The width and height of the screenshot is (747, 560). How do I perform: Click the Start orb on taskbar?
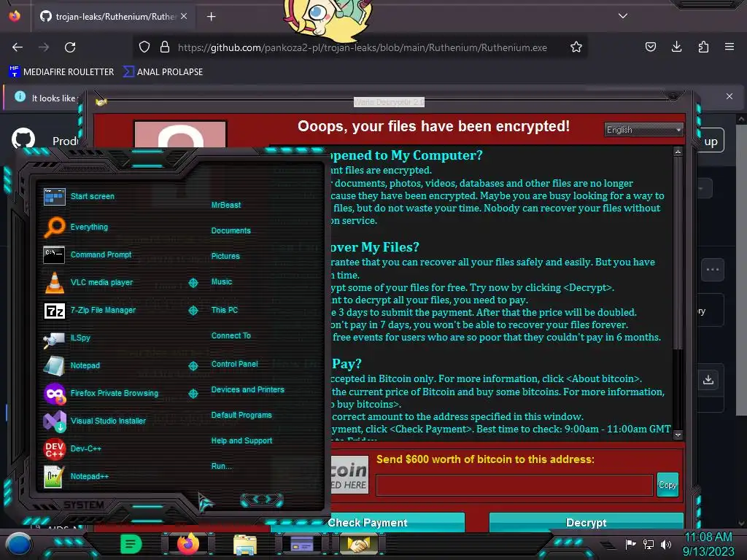(x=18, y=544)
